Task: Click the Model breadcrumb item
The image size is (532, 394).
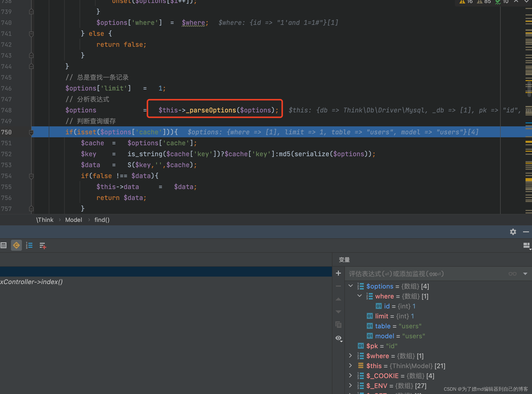Action: click(x=73, y=220)
